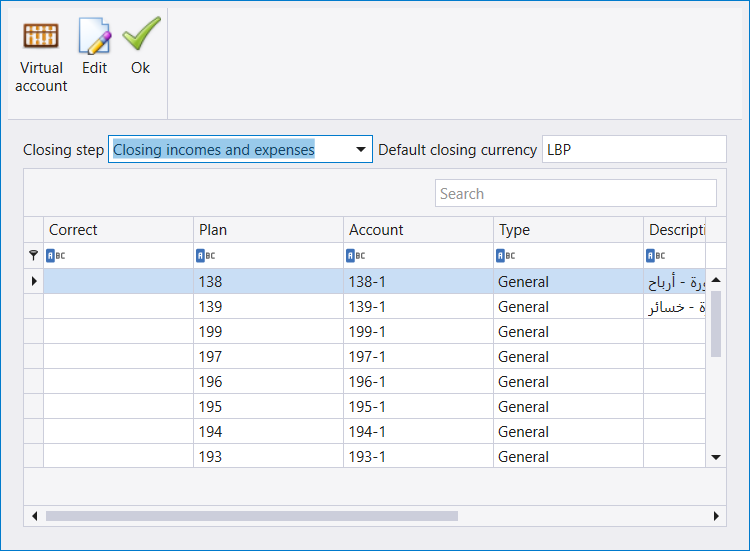The height and width of the screenshot is (551, 750).
Task: Click into the Search box
Action: [576, 193]
